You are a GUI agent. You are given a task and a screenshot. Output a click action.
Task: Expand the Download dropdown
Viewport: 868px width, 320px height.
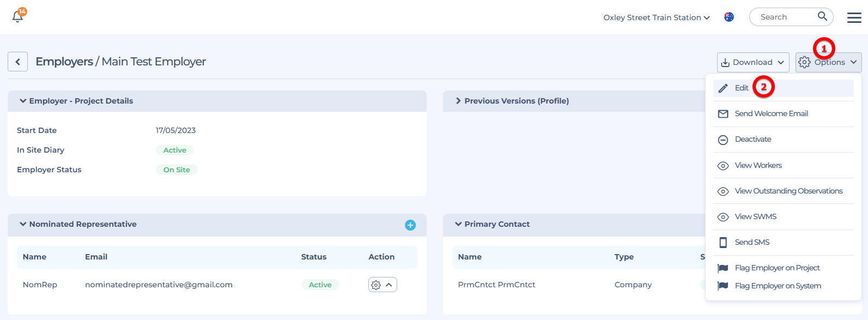click(752, 62)
